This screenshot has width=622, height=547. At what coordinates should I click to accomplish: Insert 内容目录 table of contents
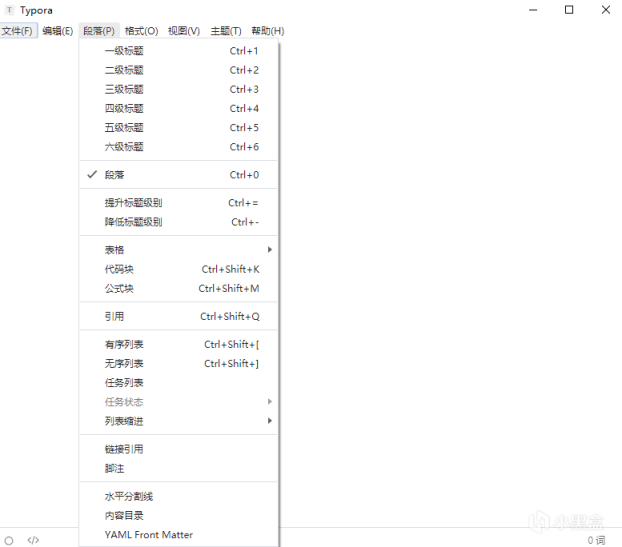click(x=179, y=515)
